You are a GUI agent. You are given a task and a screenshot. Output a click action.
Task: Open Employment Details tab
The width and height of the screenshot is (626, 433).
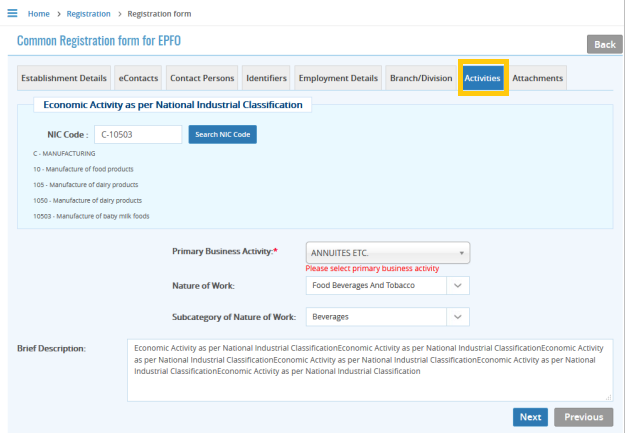pos(338,78)
